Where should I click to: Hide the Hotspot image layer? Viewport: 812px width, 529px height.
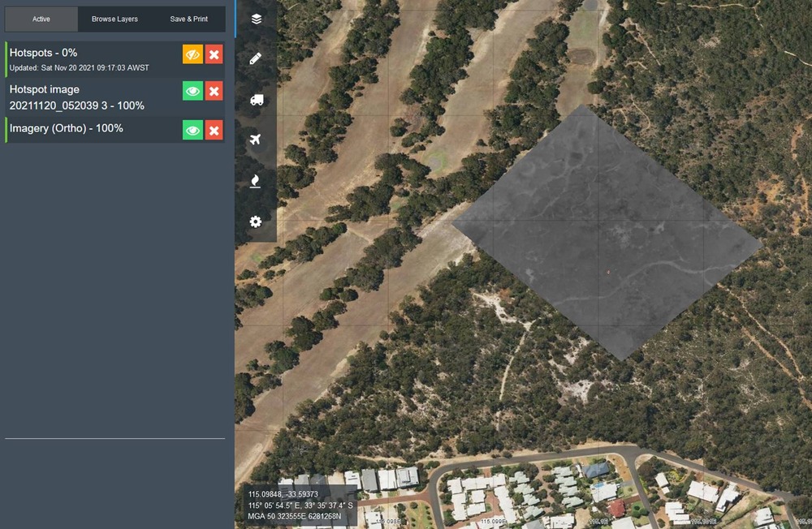click(192, 92)
